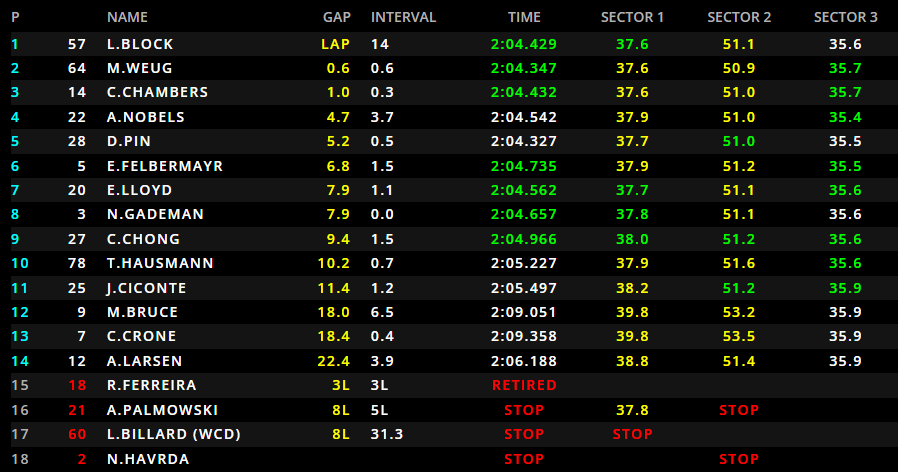Select the INTERVAL column header
Screen dimensions: 898x472
(403, 17)
